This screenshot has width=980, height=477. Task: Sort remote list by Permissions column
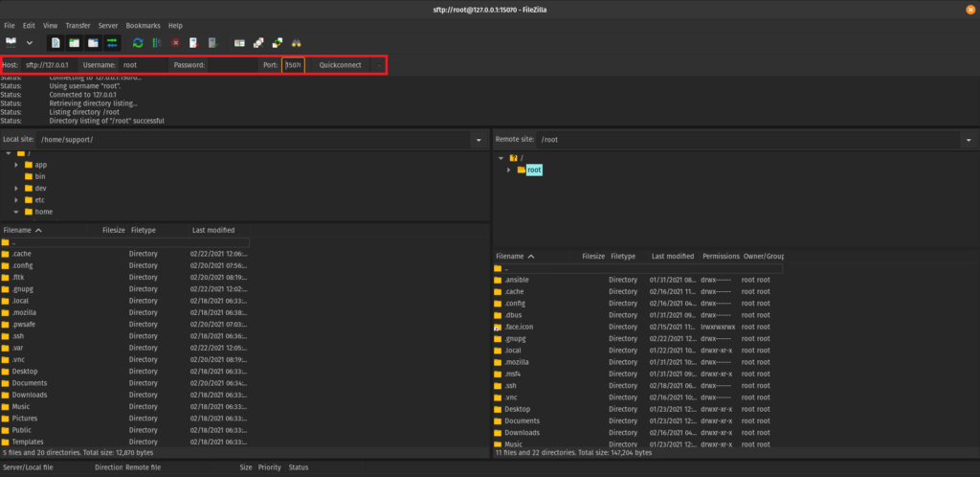721,257
